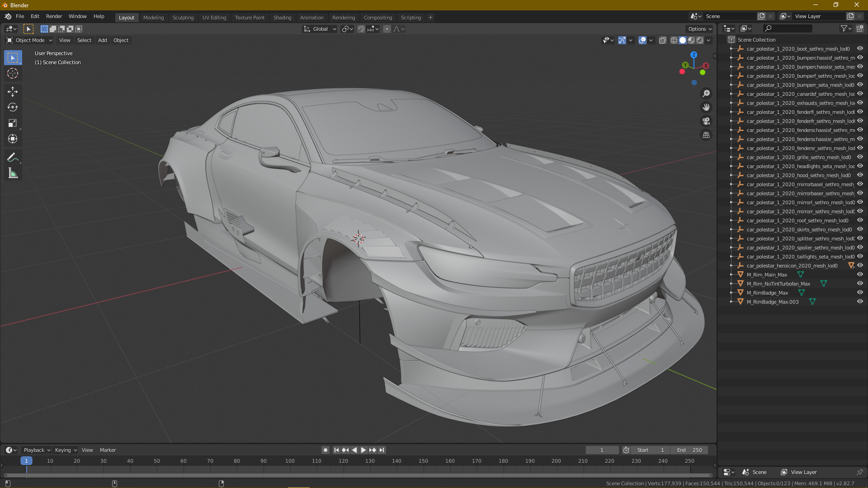The image size is (868, 488).
Task: Toggle the Rotate tool
Action: [x=13, y=107]
